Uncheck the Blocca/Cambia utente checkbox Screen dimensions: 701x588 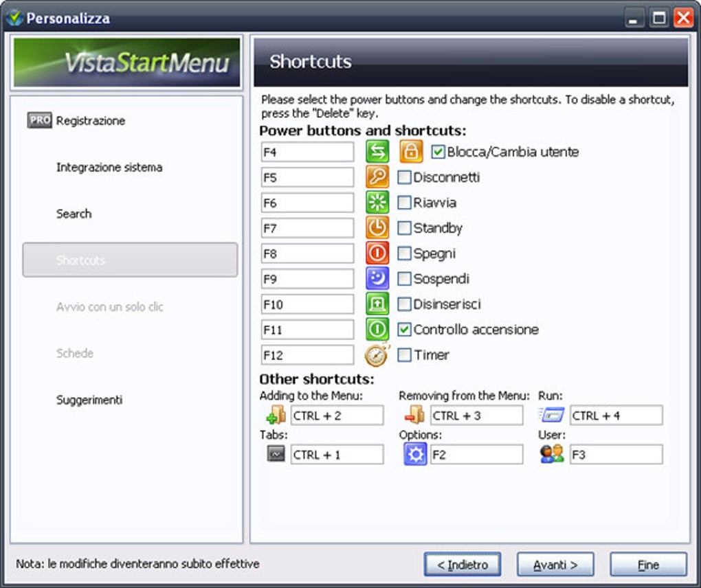[x=438, y=152]
